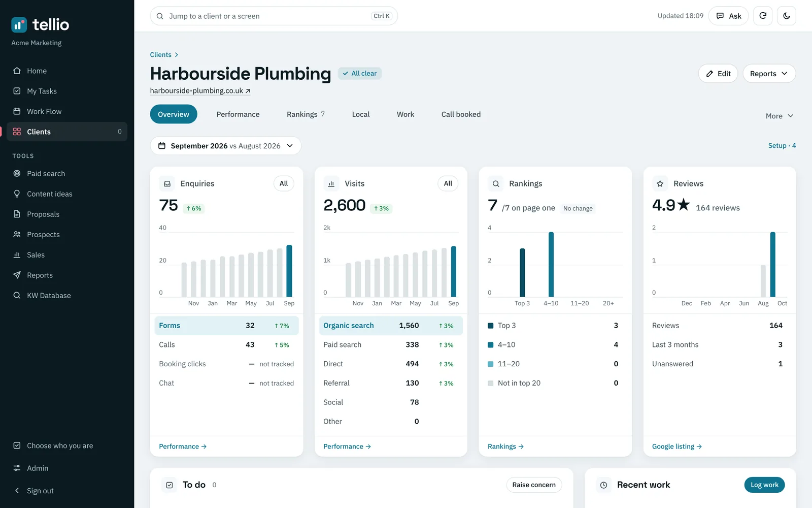Open KW Database in the sidebar
Image resolution: width=812 pixels, height=508 pixels.
pos(67,296)
